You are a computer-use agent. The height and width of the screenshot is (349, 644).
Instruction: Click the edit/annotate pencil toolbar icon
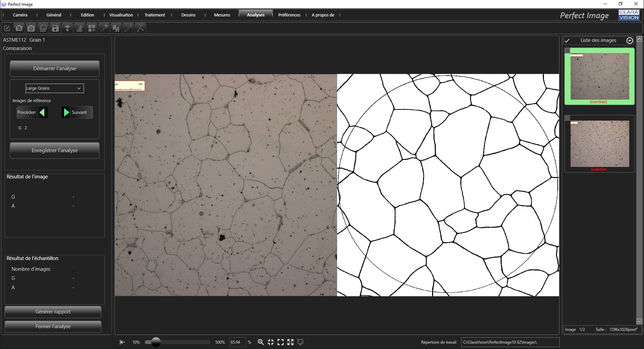[7, 28]
